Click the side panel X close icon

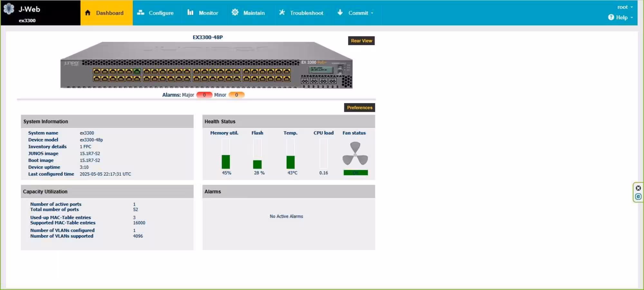[638, 188]
